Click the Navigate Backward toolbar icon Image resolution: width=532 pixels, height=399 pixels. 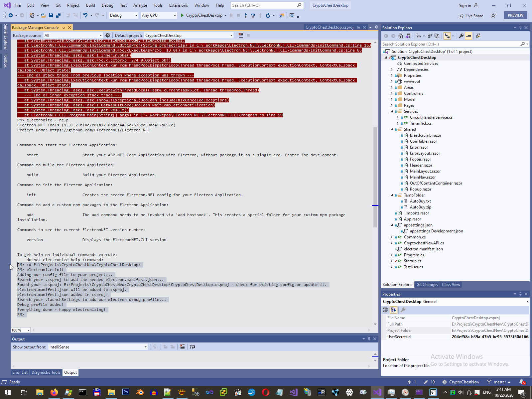click(x=11, y=15)
